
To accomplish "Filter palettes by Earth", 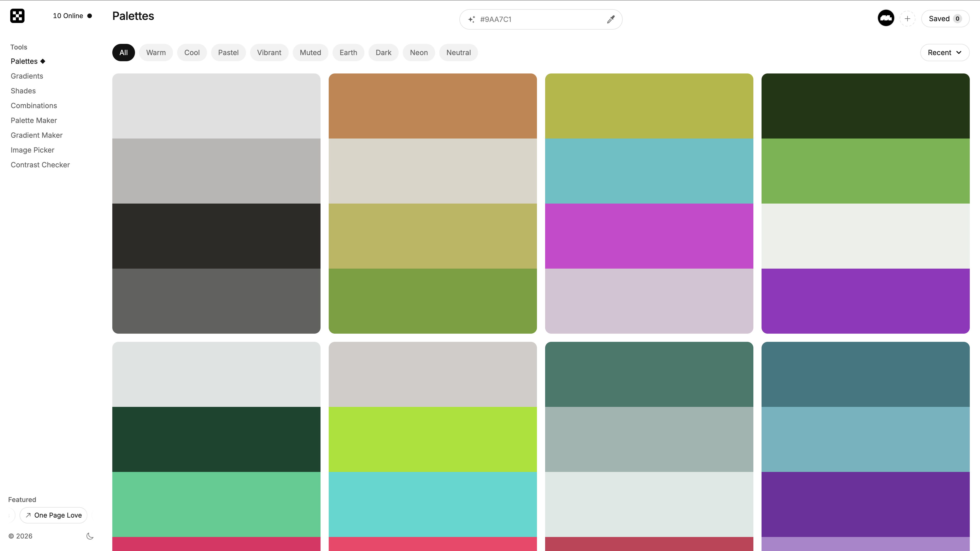I will tap(348, 53).
